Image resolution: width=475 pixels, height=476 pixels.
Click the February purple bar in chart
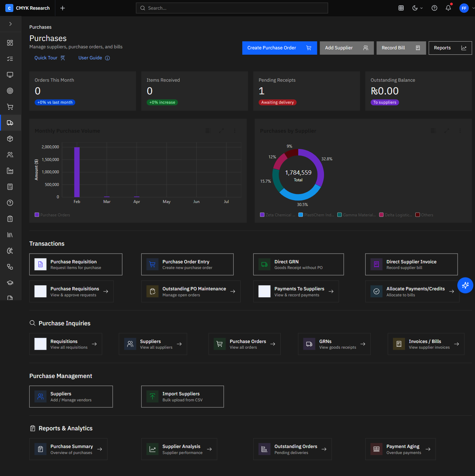77,172
